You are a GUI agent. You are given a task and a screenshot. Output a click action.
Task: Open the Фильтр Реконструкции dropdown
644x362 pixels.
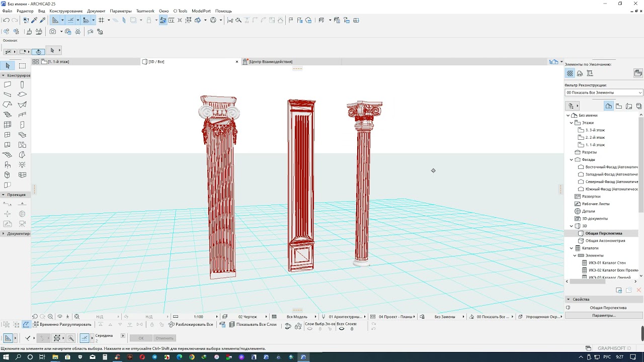point(604,93)
